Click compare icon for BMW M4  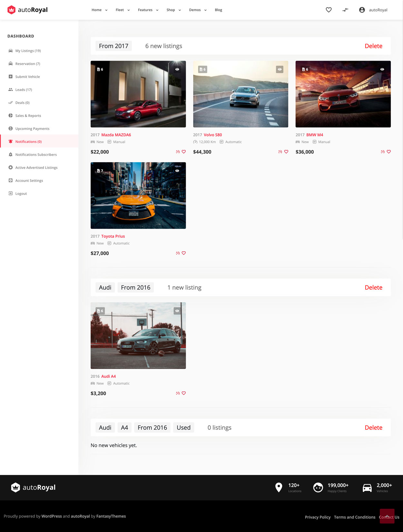coord(383,152)
